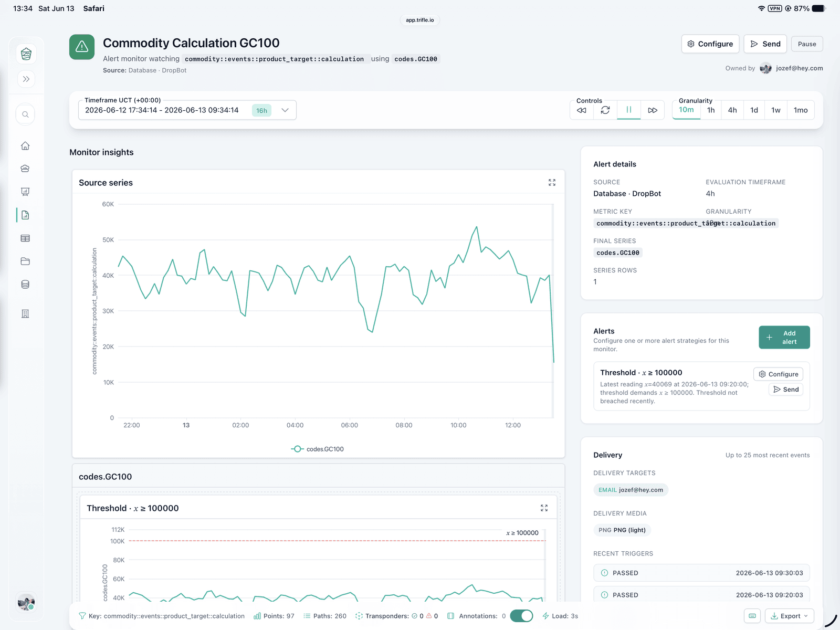The height and width of the screenshot is (630, 840).
Task: Step the timeframe forward with fast-forward control
Action: tap(653, 110)
